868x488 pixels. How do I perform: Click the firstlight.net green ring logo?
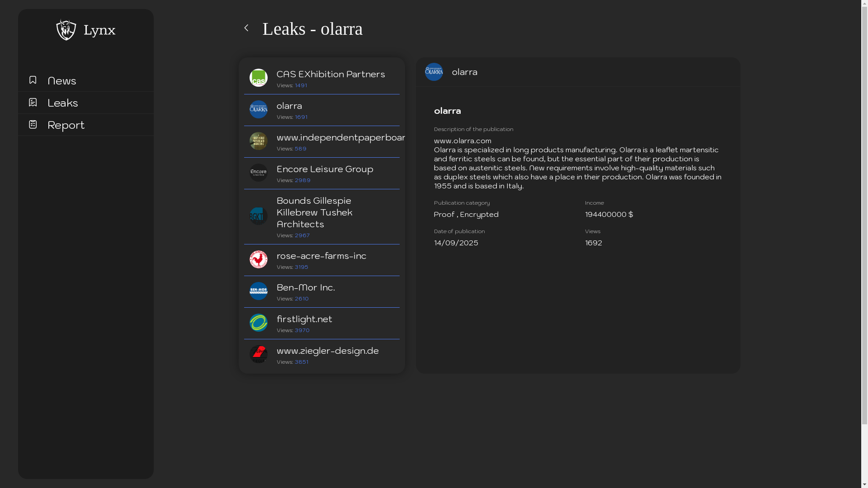[259, 323]
